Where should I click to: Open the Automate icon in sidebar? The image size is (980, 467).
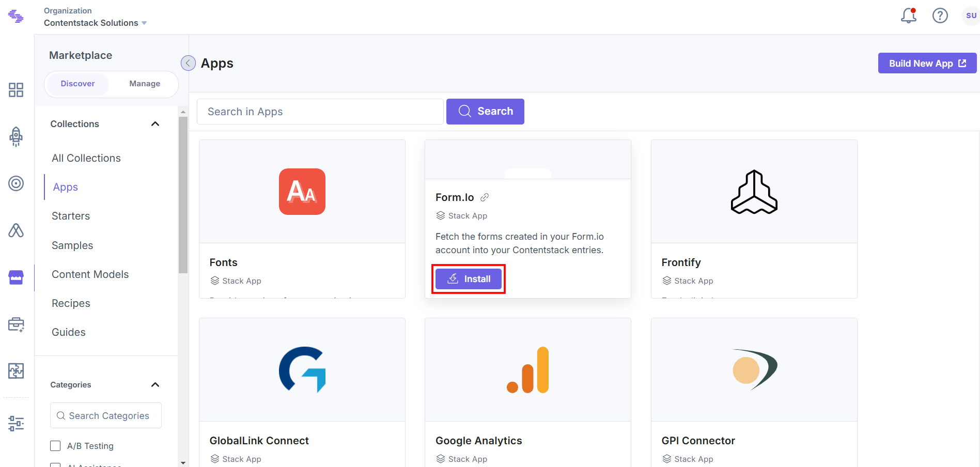coord(16,230)
